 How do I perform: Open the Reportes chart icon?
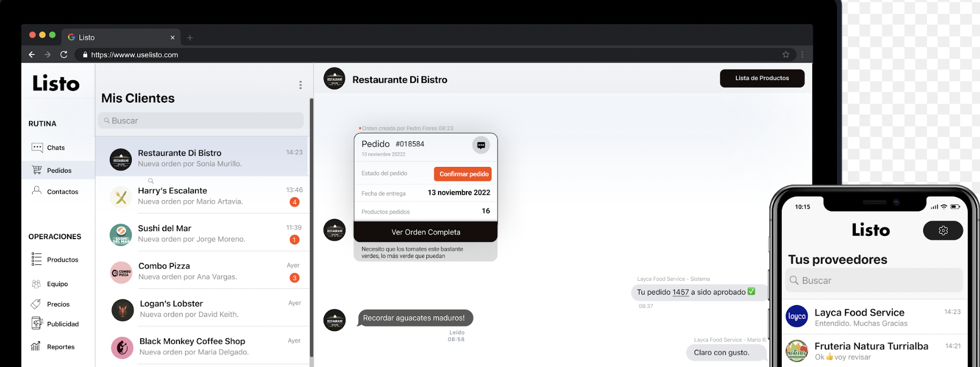tap(36, 347)
